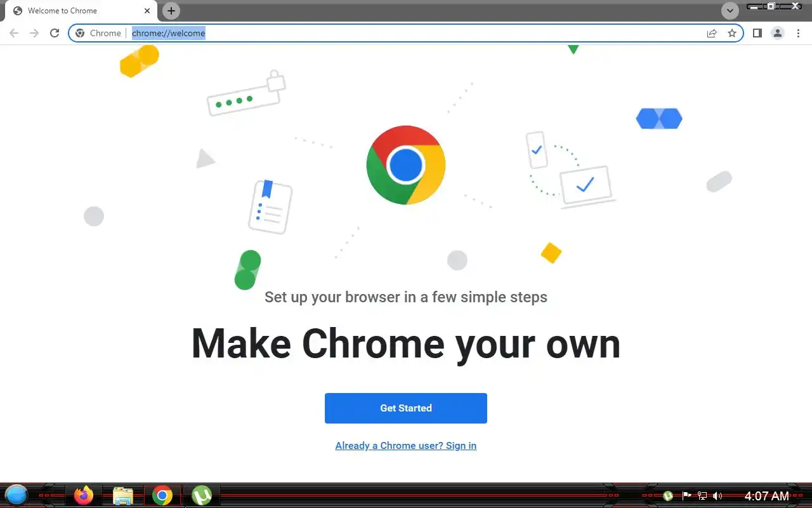Click the Make Chrome your own heading
This screenshot has height=508, width=812.
point(406,344)
